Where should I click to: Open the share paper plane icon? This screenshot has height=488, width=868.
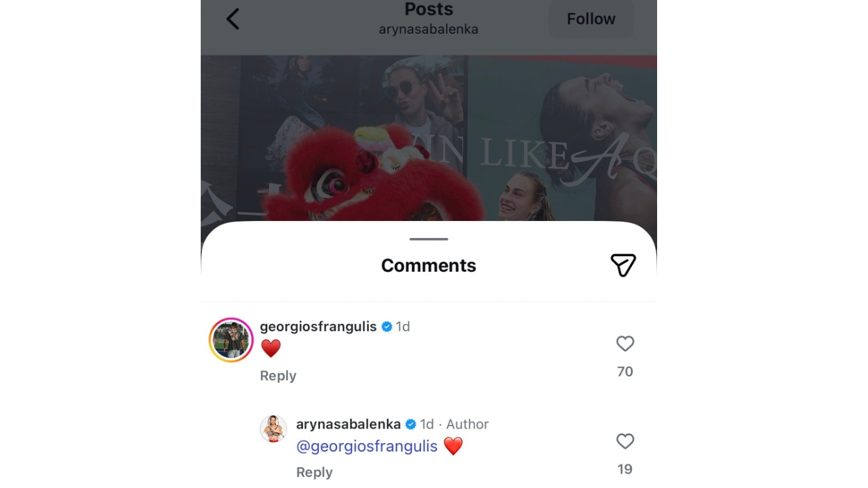(x=623, y=265)
